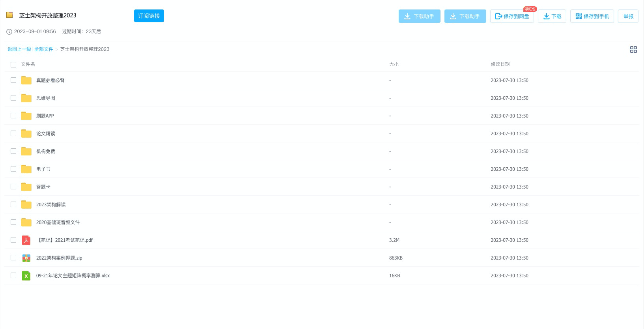Open the 2020基础班音频文件 folder name
644x329 pixels.
pos(58,222)
